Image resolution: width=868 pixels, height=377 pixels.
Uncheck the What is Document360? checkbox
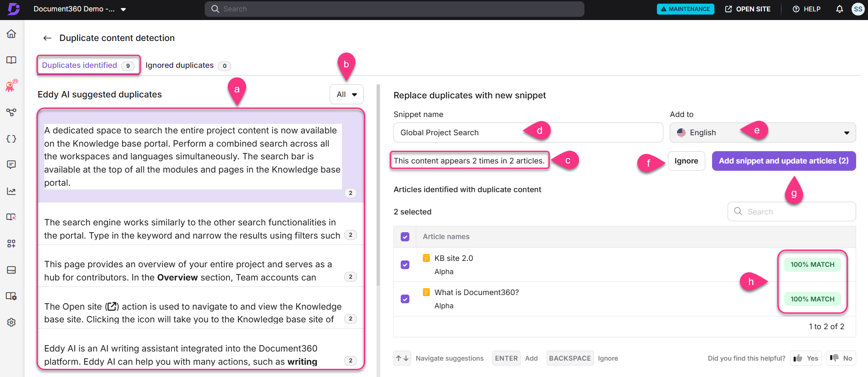coord(405,299)
